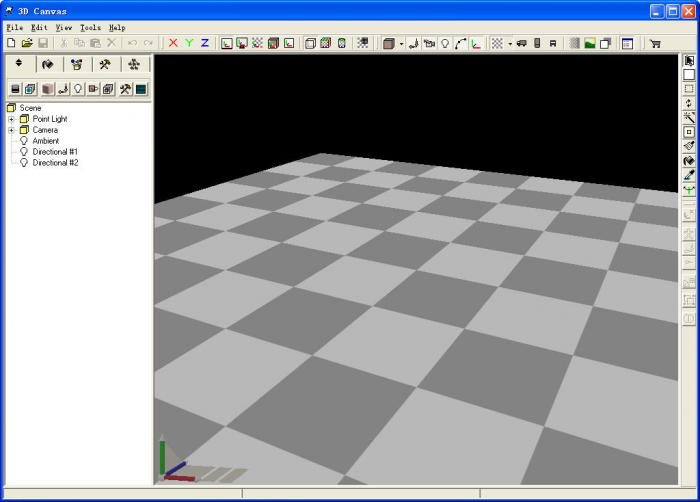Expand the Point Light tree node
The image size is (700, 502).
pos(12,119)
